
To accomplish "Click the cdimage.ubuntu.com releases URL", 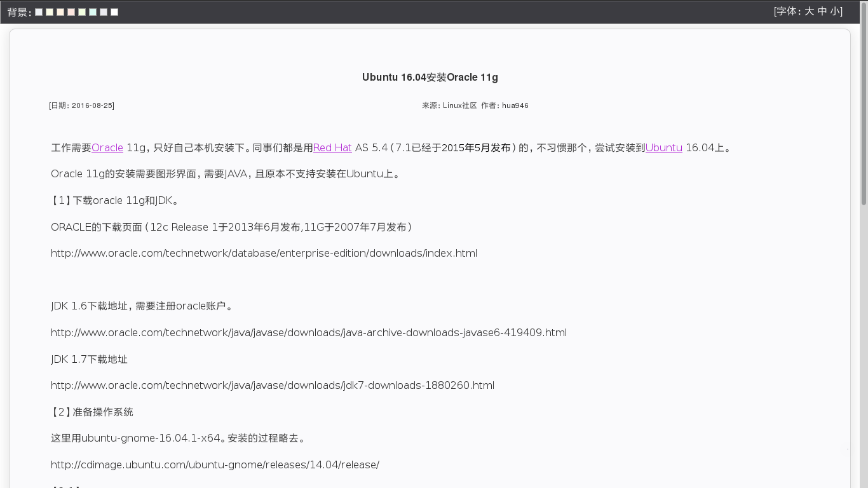I will pyautogui.click(x=215, y=464).
